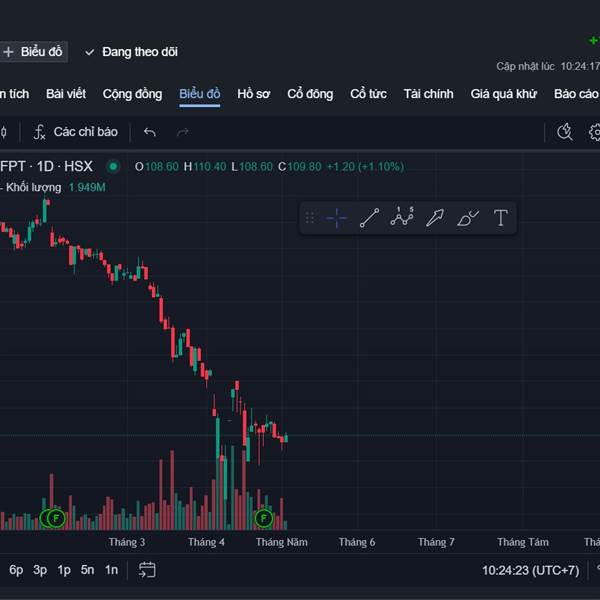This screenshot has height=600, width=600.
Task: Choose the numbered wave pattern tool
Action: coord(402,218)
